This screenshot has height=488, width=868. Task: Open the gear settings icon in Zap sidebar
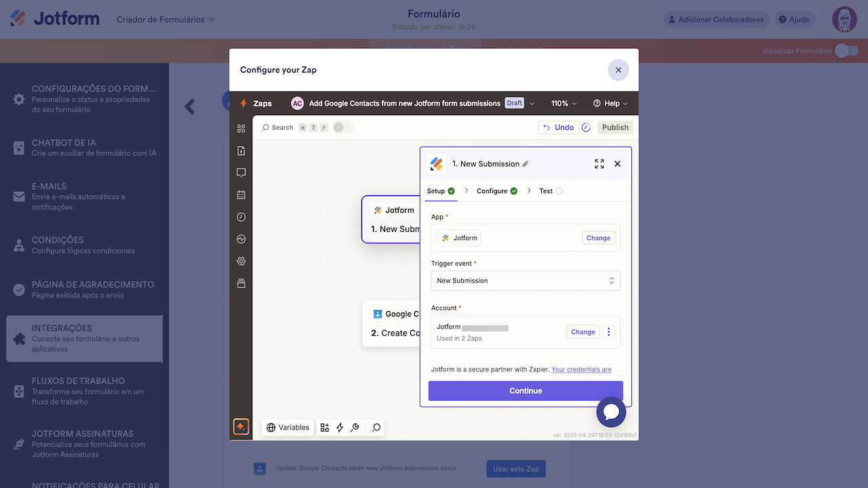click(241, 260)
